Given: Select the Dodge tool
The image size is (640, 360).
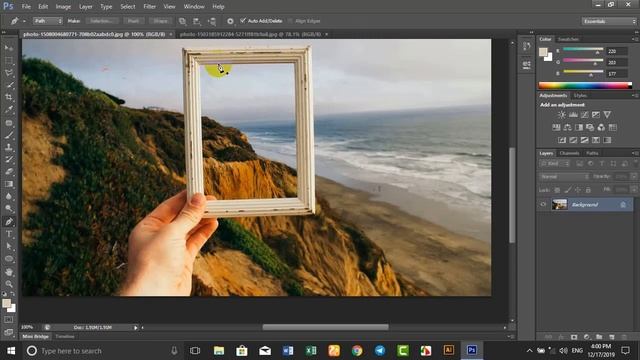Looking at the screenshot, I should (x=9, y=209).
